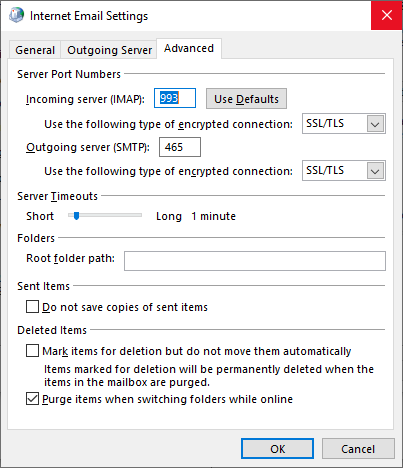Click the Outgoing server (SMTP) label

(x=88, y=147)
